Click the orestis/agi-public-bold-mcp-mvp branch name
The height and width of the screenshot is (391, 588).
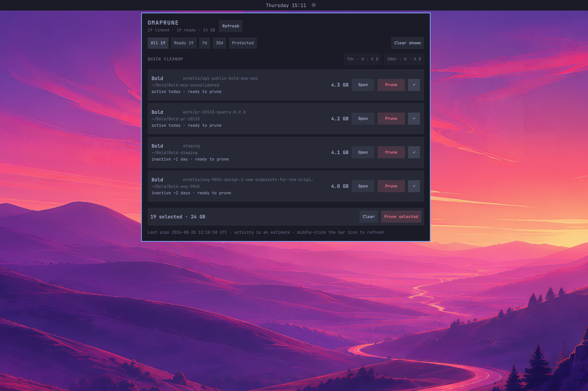coord(220,78)
